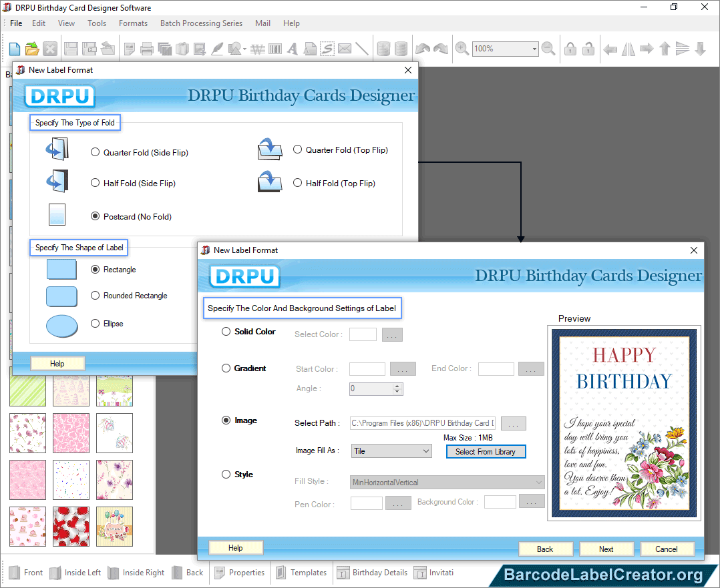
Task: Click the first database cylinder icon
Action: [383, 49]
